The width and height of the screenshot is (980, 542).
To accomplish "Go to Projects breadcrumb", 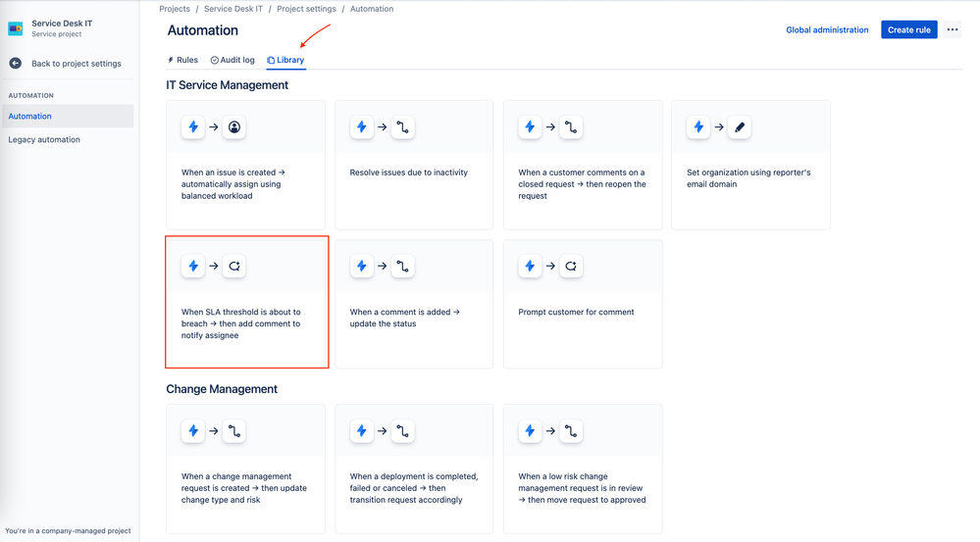I will coord(175,9).
